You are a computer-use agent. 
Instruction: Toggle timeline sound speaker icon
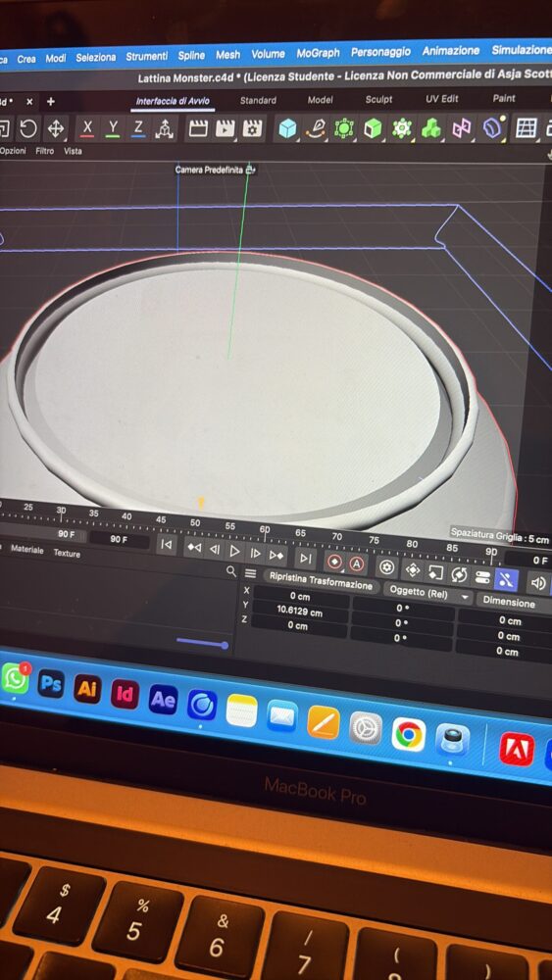point(537,583)
